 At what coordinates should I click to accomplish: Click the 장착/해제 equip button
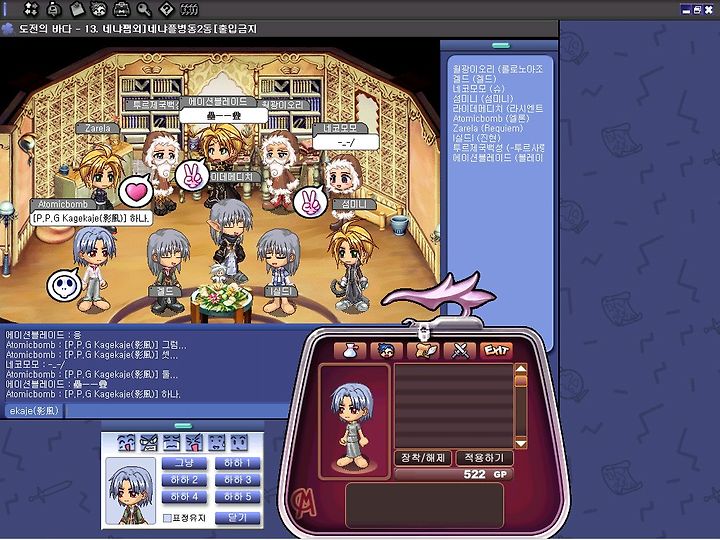click(423, 458)
